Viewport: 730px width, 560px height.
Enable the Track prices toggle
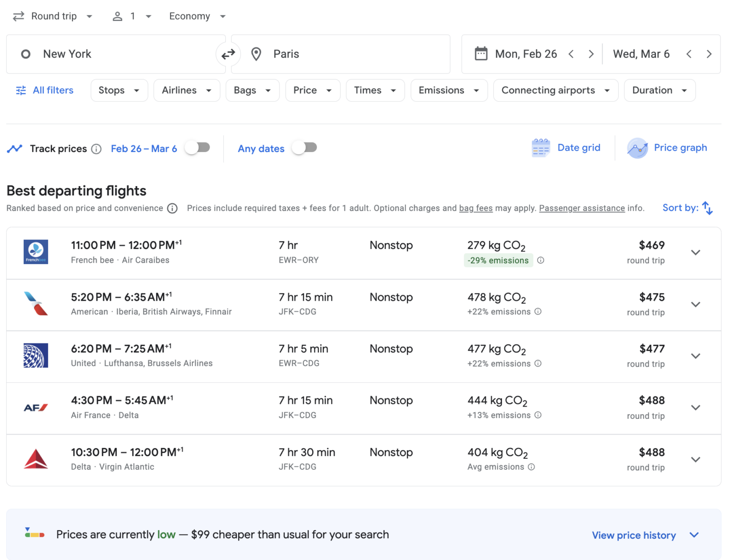pos(198,148)
